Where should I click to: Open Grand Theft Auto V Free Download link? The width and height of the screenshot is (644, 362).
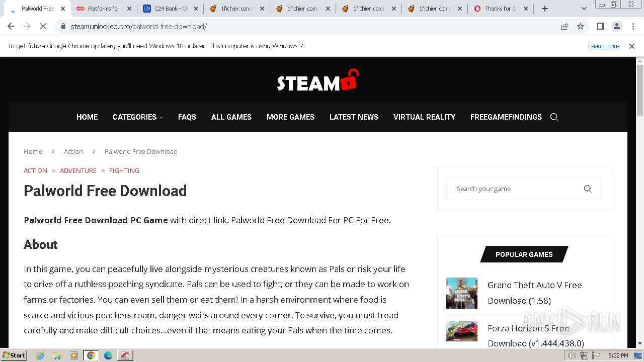(534, 293)
